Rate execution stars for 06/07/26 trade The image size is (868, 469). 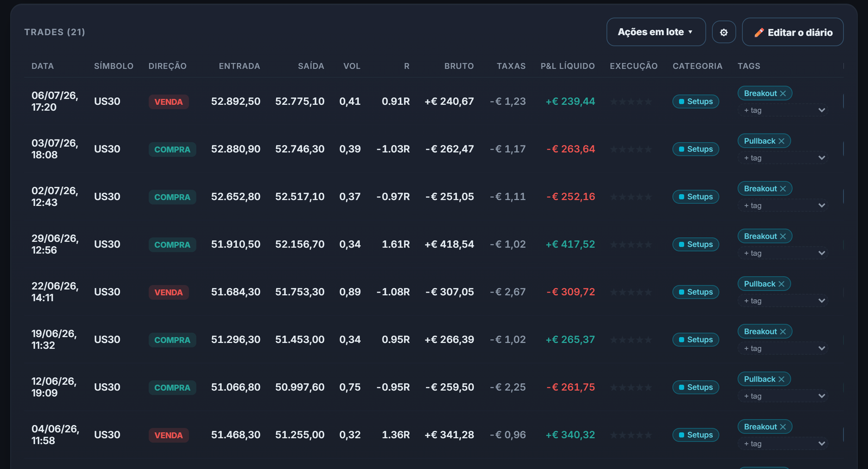631,102
